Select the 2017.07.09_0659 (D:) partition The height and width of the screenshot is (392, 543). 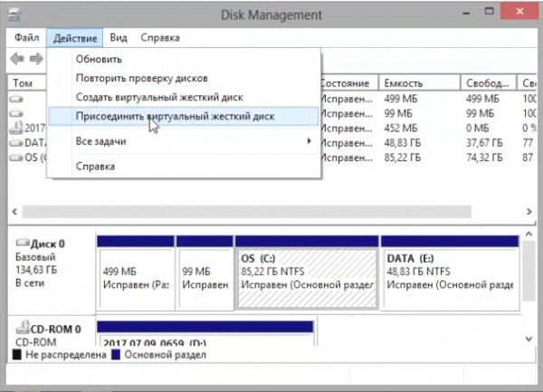pos(205,333)
